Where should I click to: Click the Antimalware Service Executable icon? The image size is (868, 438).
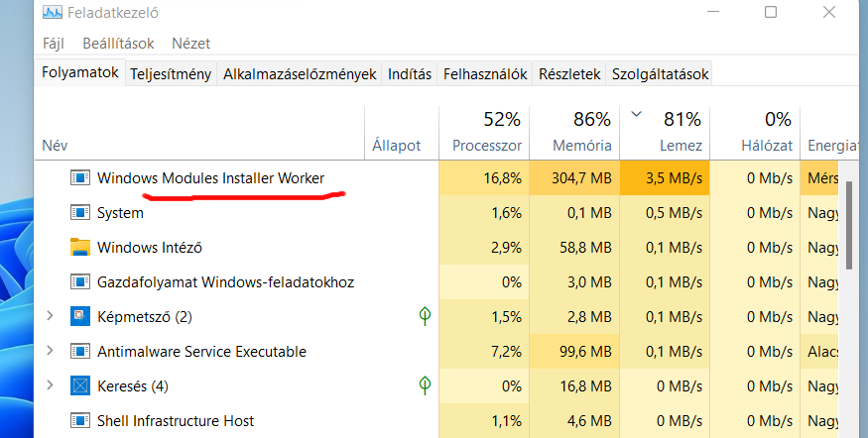point(80,351)
